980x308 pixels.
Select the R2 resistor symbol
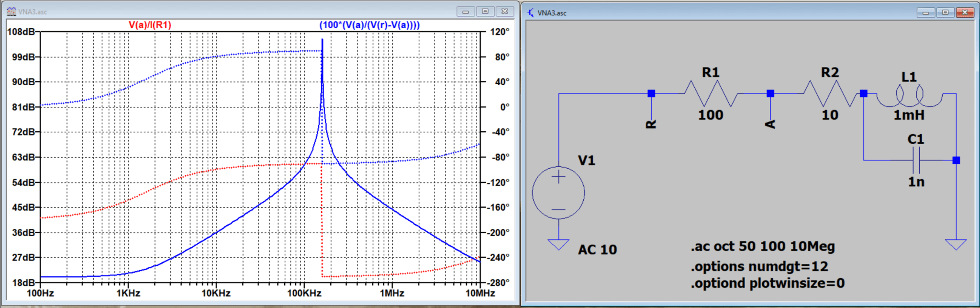[x=830, y=93]
